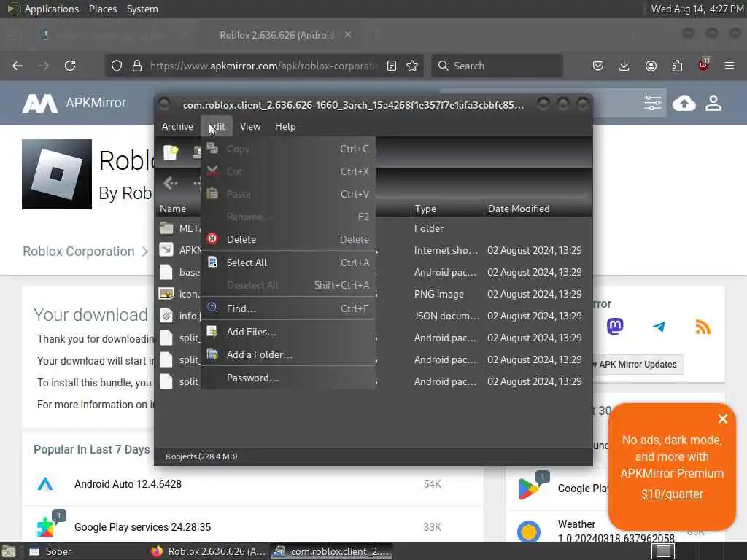Toggle Firefox reader view icon
The image size is (747, 560).
tap(392, 66)
